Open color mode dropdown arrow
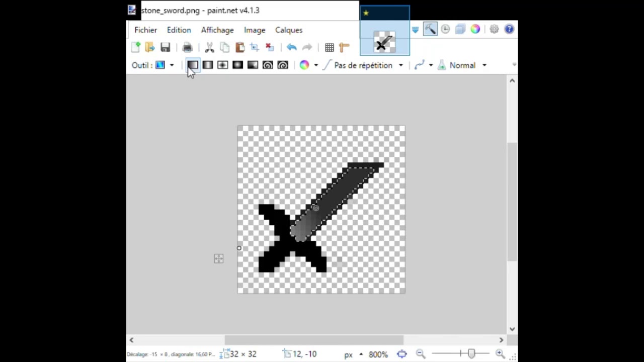This screenshot has width=644, height=362. tap(316, 65)
